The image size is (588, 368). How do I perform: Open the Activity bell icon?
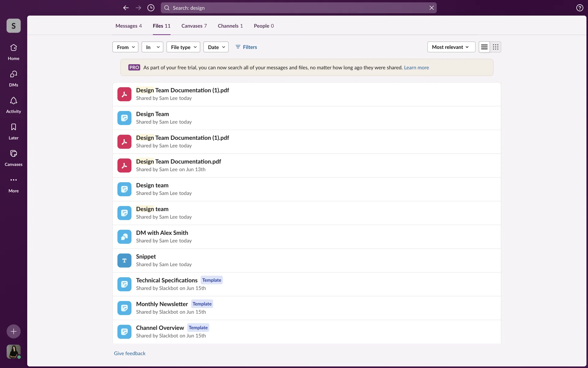click(x=13, y=101)
